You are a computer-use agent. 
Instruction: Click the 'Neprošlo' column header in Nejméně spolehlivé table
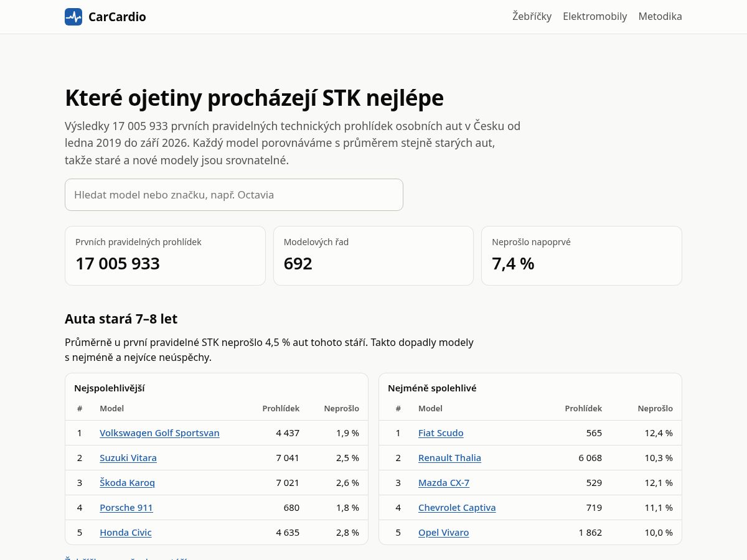click(x=655, y=409)
